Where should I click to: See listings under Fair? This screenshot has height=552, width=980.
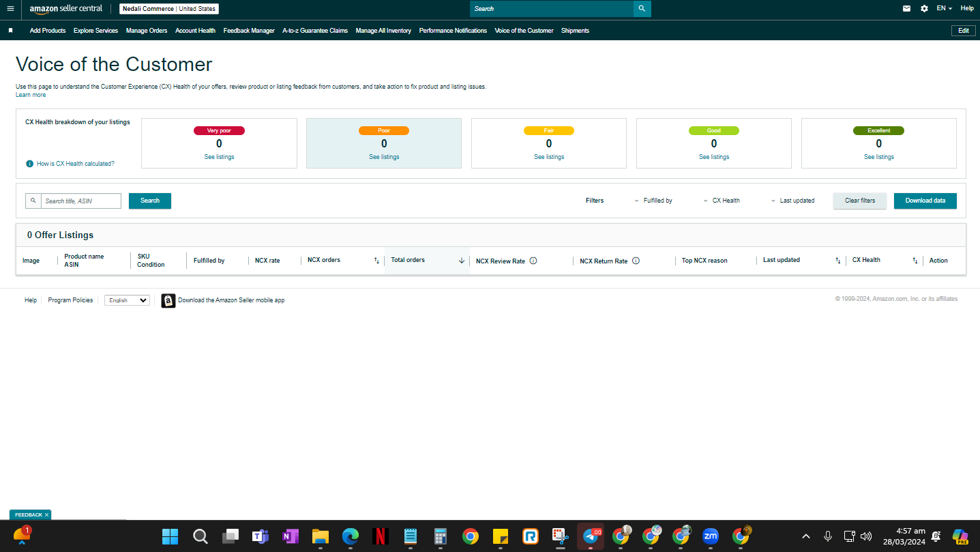coord(549,157)
